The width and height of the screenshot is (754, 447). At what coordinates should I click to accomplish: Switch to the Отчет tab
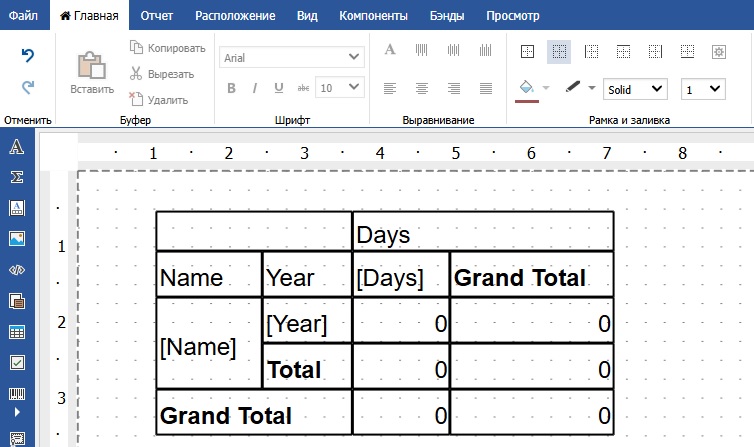click(157, 16)
